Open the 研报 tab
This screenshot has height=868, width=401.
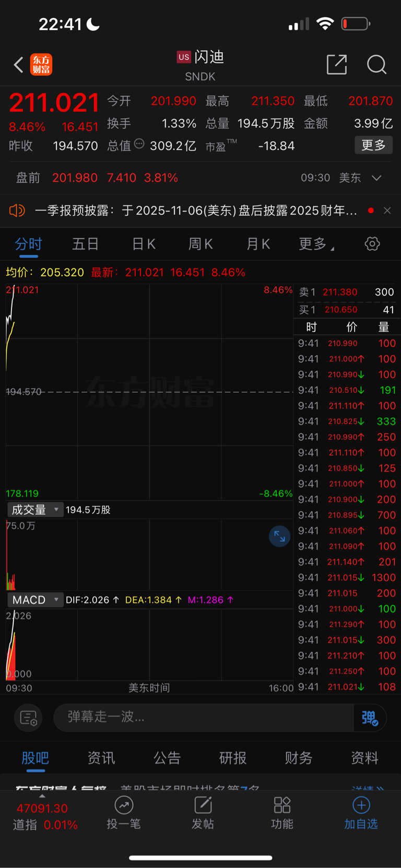click(x=233, y=758)
